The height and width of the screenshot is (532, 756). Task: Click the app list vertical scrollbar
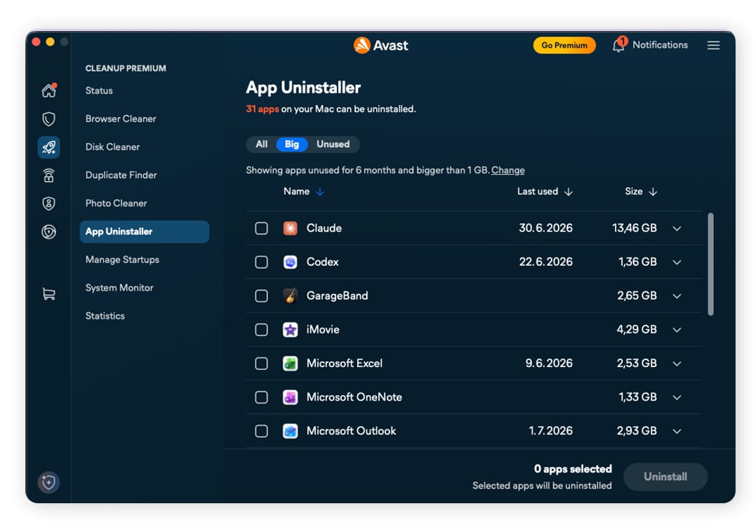710,264
